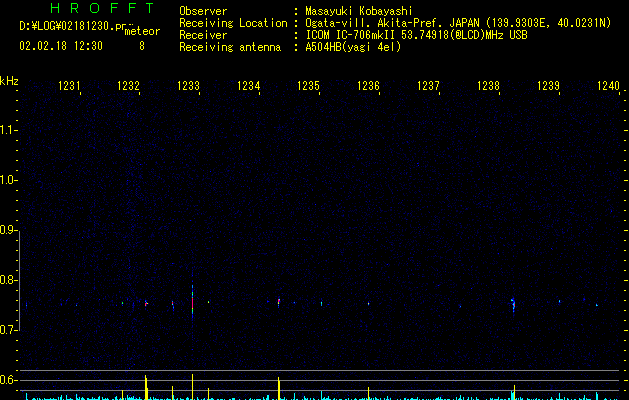Click the 1235 time axis marker
629x400 pixels.
click(308, 86)
